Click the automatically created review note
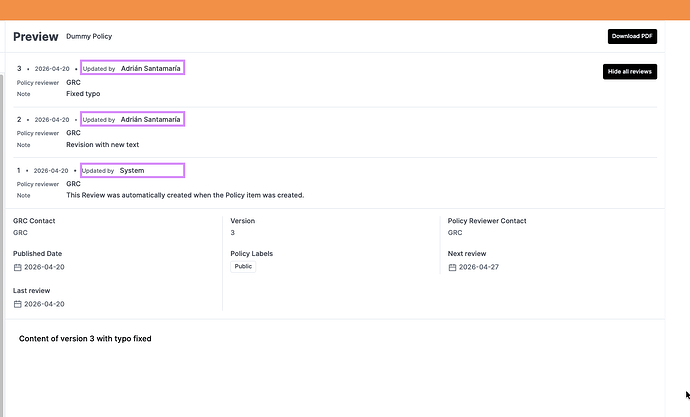 pos(185,196)
